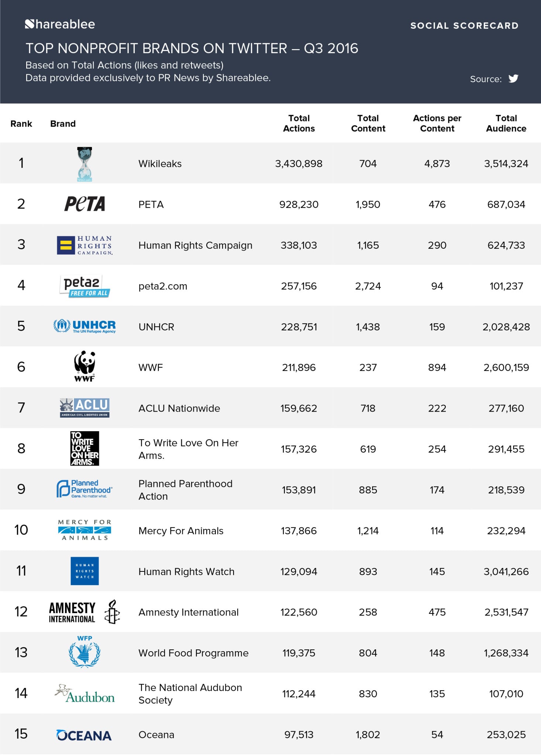541x756 pixels.
Task: Click the WWF panda logo
Action: [85, 366]
